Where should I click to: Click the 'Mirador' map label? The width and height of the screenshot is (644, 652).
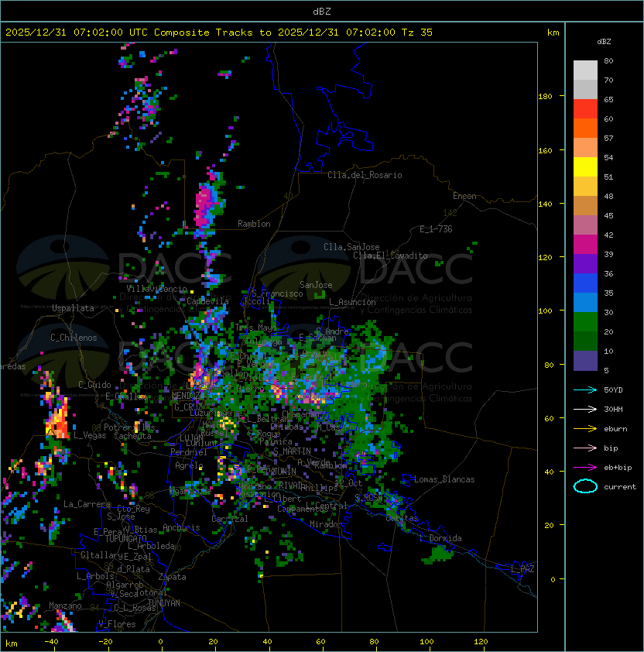click(x=326, y=524)
